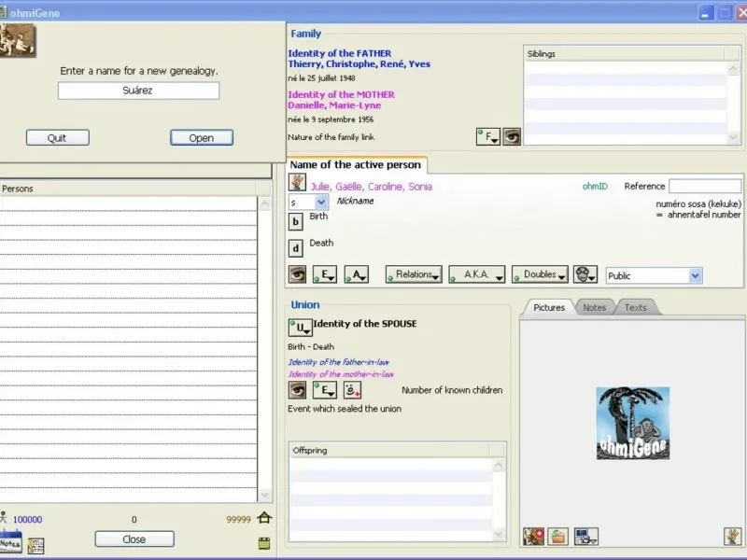
Task: Toggle the eye icon in the Union section
Action: pyautogui.click(x=297, y=390)
